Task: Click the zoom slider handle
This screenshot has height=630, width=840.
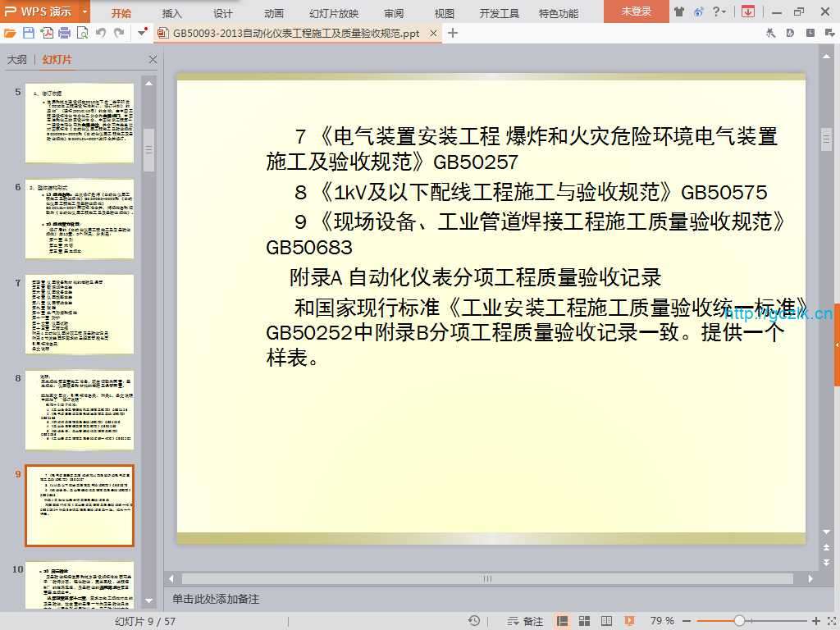Action: click(x=739, y=621)
